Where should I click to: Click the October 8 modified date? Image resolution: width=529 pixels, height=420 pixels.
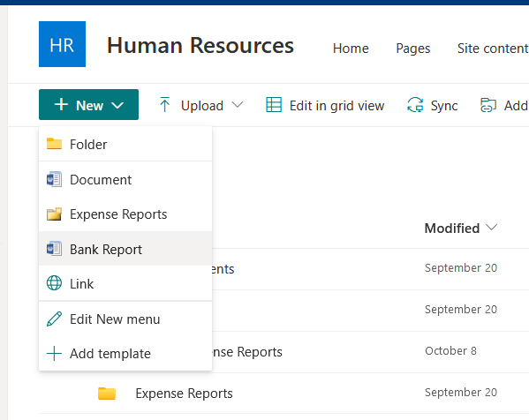pyautogui.click(x=450, y=351)
